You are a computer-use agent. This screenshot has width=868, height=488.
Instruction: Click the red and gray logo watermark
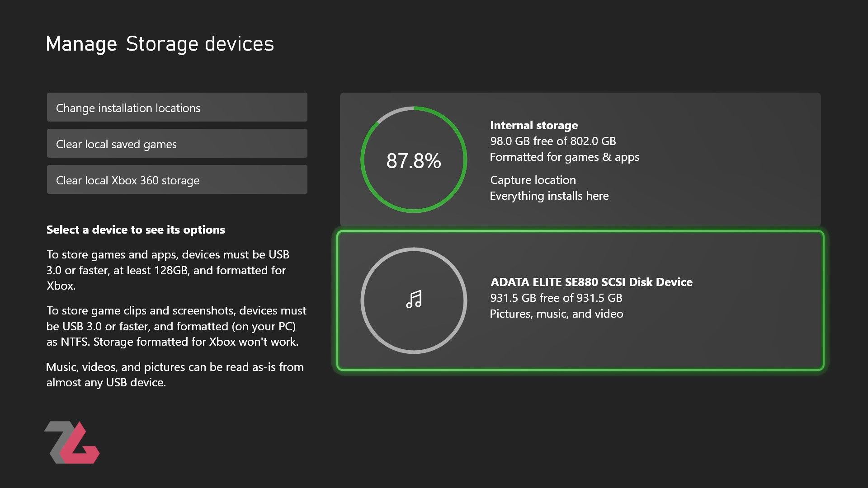pyautogui.click(x=72, y=443)
